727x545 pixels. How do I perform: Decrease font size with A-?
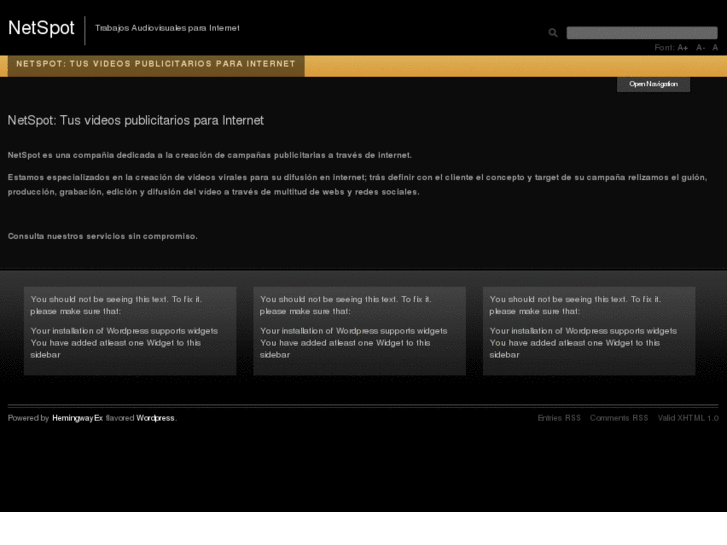700,47
